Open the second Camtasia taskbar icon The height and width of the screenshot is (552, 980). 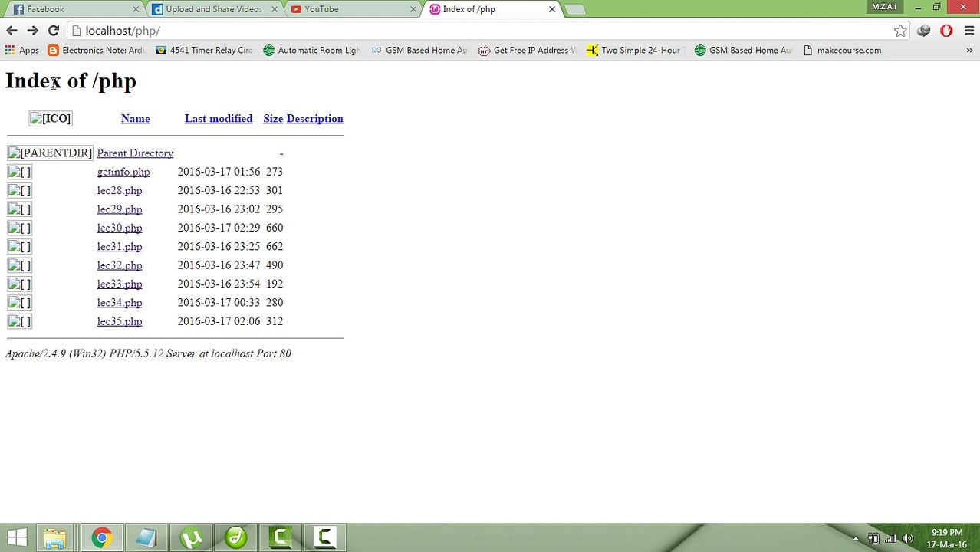pyautogui.click(x=325, y=537)
